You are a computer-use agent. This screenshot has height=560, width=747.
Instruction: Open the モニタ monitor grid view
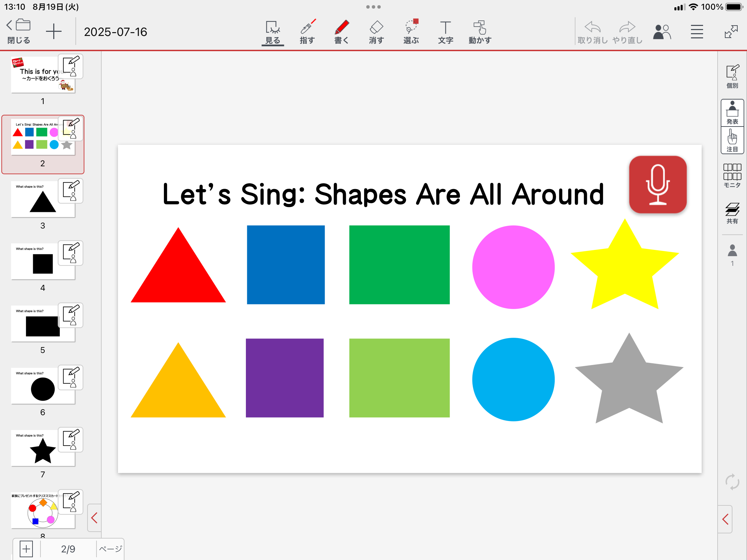point(732,175)
